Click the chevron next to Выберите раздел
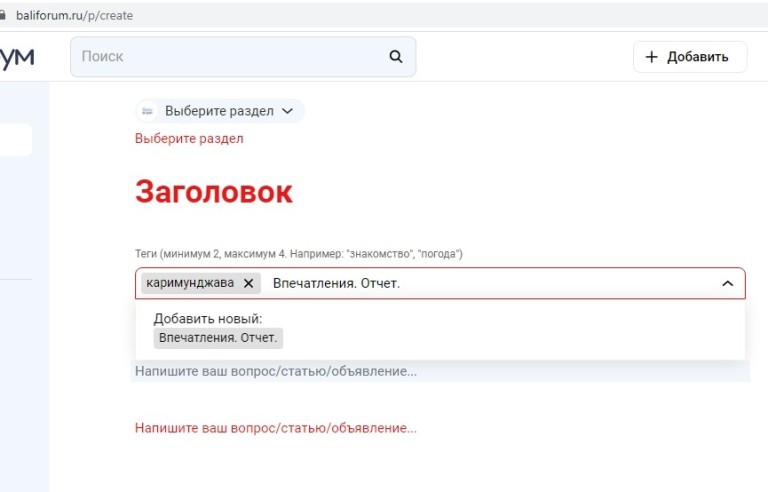768x492 pixels. tap(288, 111)
